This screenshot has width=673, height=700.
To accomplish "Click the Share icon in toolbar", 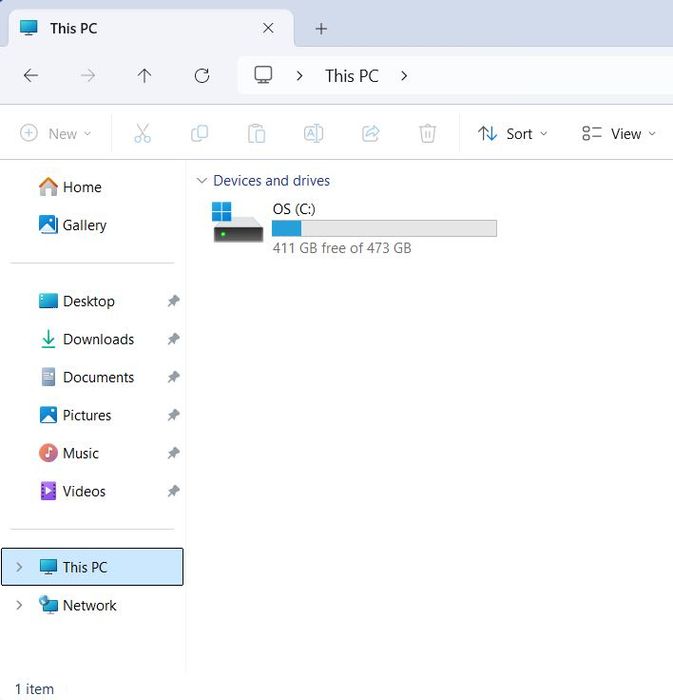I will coord(370,133).
